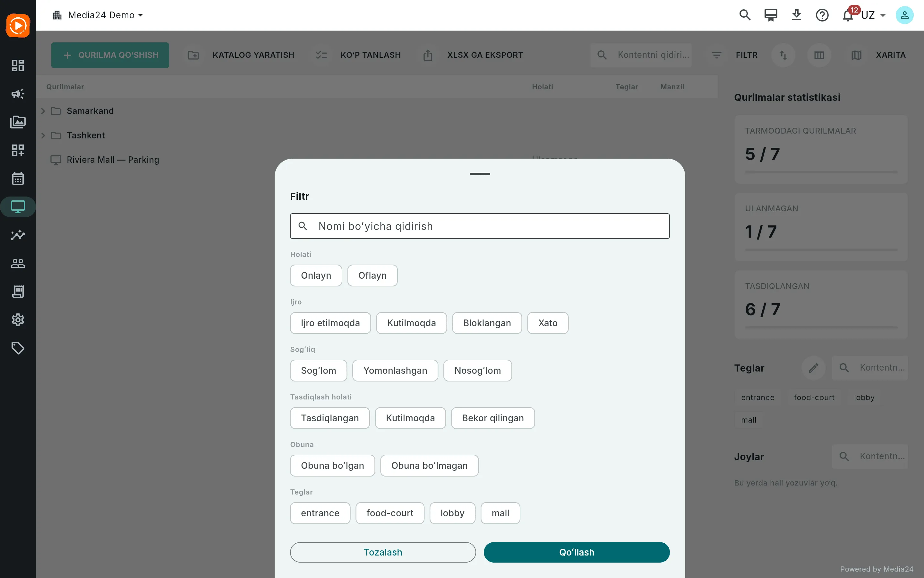Toggle the Bekor qilingan chip
924x578 pixels.
tap(493, 418)
